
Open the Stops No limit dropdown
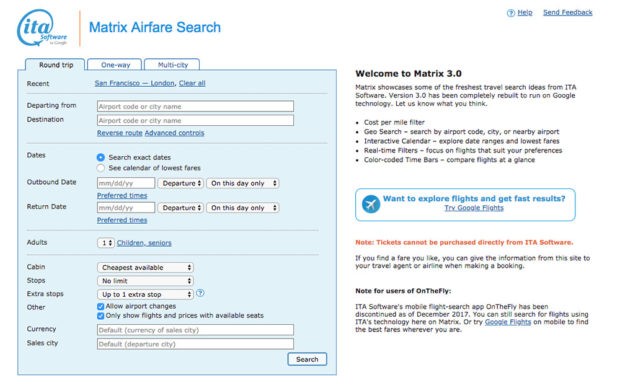145,281
